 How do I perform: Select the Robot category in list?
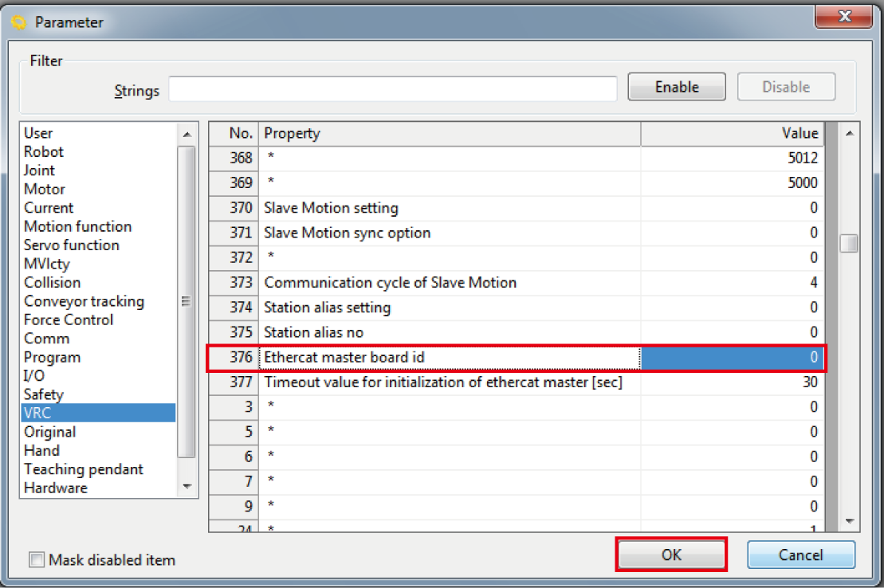click(x=44, y=152)
